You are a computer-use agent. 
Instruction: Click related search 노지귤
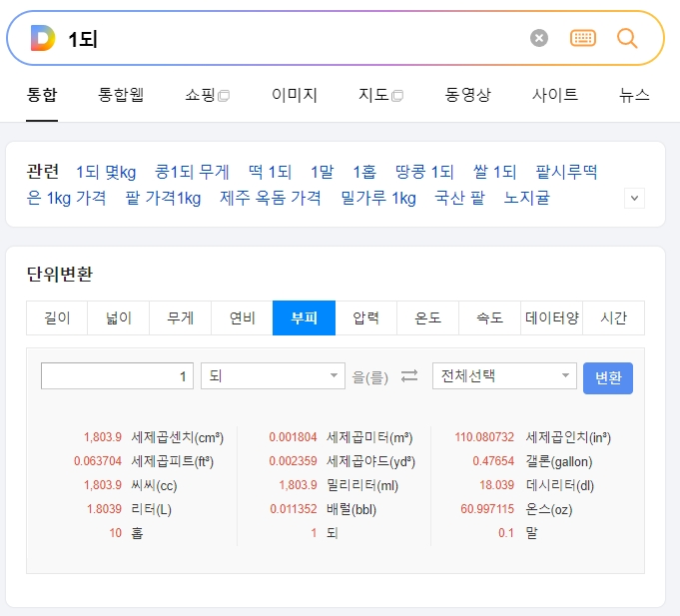tap(527, 198)
